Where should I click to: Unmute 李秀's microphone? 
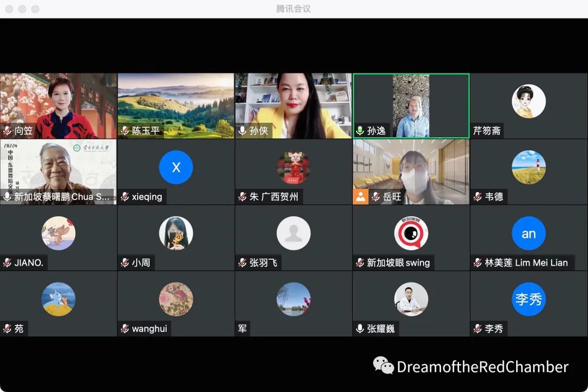point(475,328)
